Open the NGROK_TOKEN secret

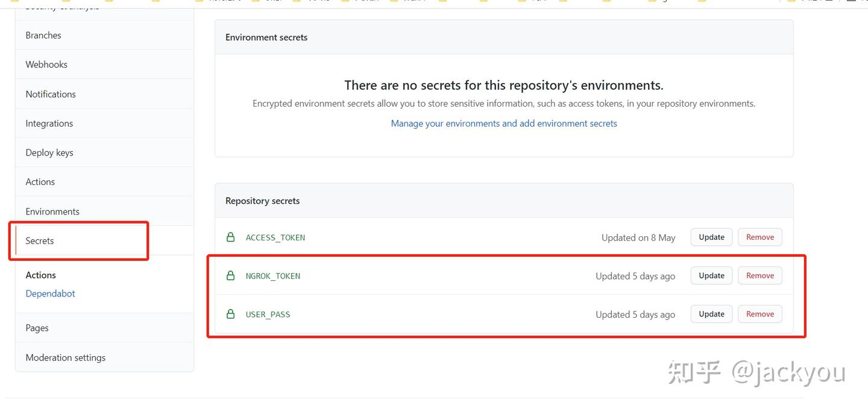pyautogui.click(x=273, y=275)
